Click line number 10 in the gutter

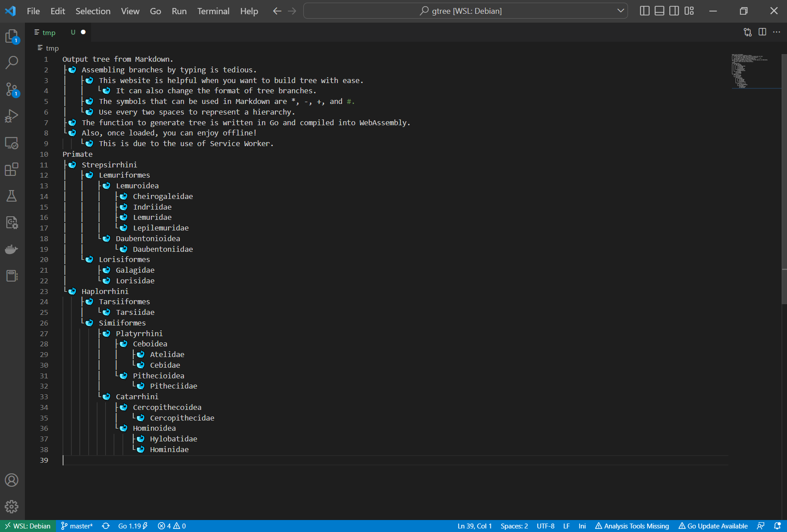(x=44, y=154)
